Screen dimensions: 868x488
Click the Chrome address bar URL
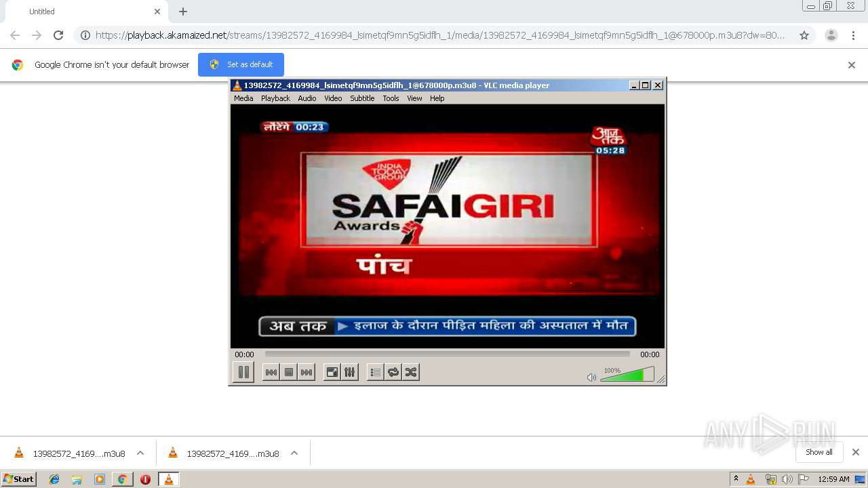(440, 35)
